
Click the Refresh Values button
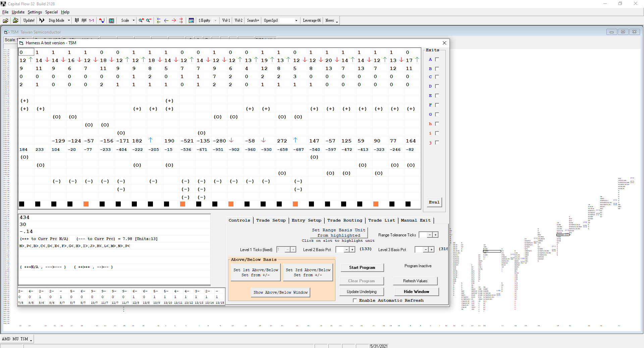415,281
